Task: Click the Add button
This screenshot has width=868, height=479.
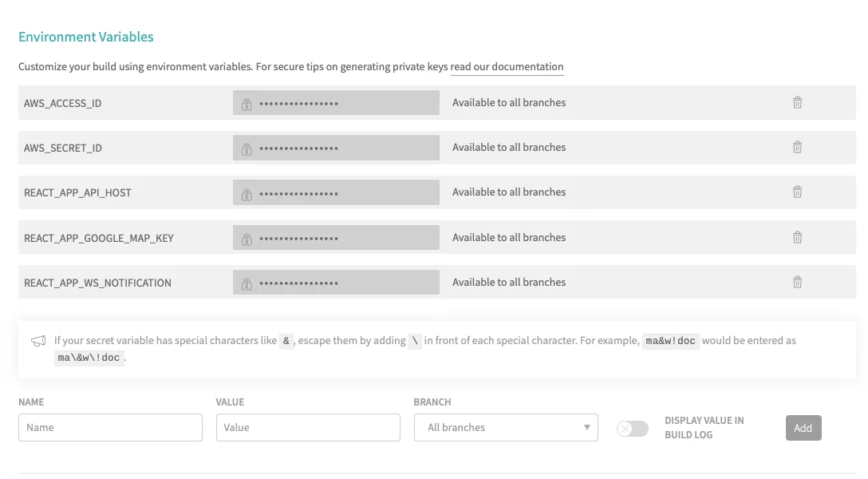Action: [x=803, y=427]
